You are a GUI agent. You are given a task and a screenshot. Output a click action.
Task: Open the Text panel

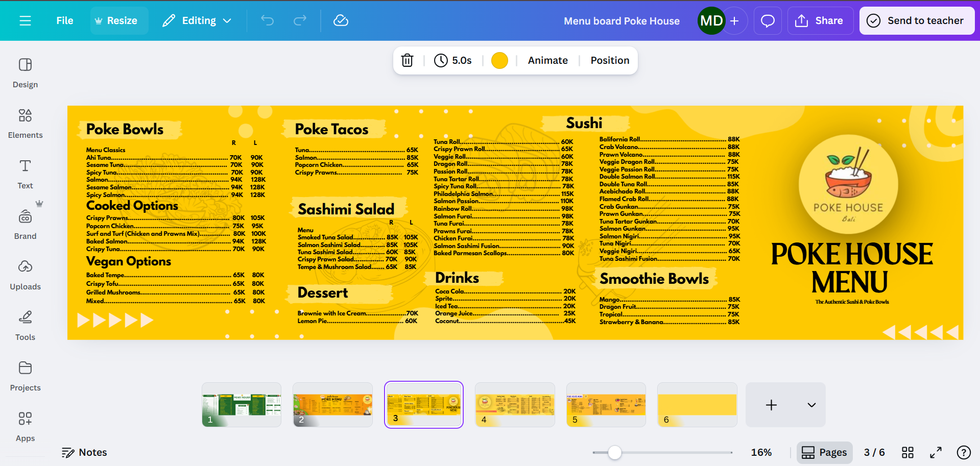[25, 174]
